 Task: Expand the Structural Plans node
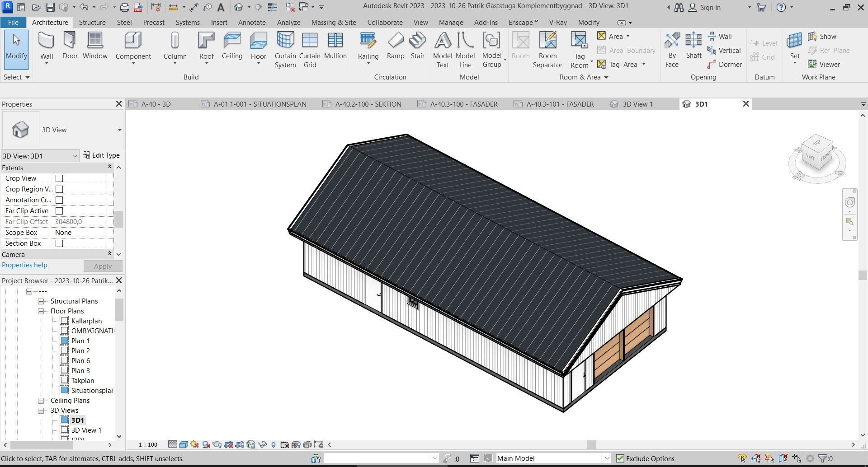(41, 301)
